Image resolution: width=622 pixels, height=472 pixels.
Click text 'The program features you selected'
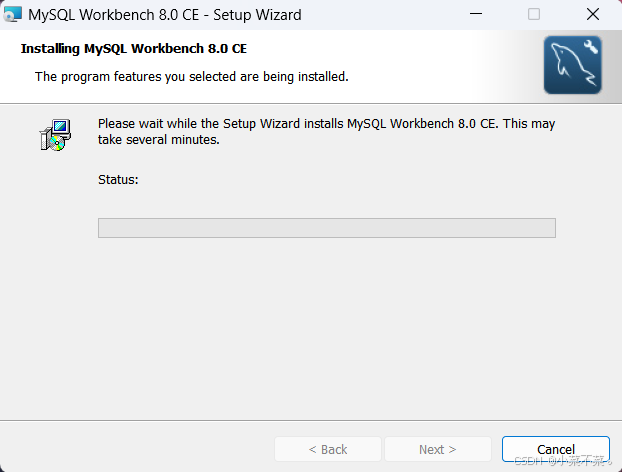point(136,77)
